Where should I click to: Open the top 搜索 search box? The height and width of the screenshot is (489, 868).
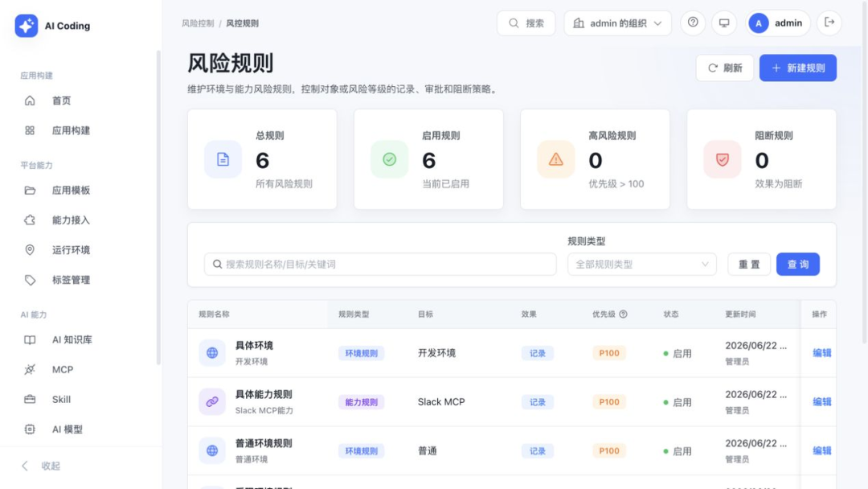[x=526, y=23]
